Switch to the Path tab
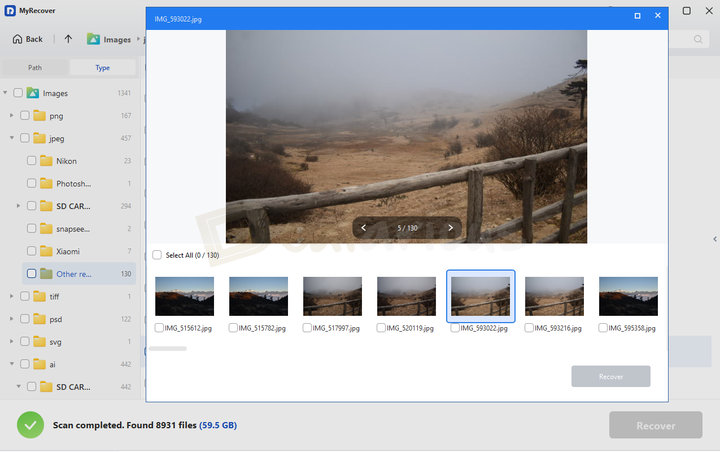The height and width of the screenshot is (452, 720). pos(35,68)
